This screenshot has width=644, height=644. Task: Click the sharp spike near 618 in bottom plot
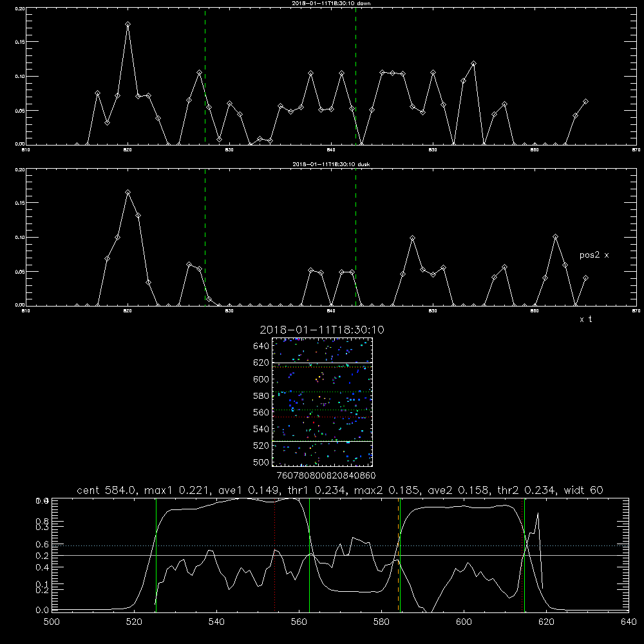(x=538, y=513)
